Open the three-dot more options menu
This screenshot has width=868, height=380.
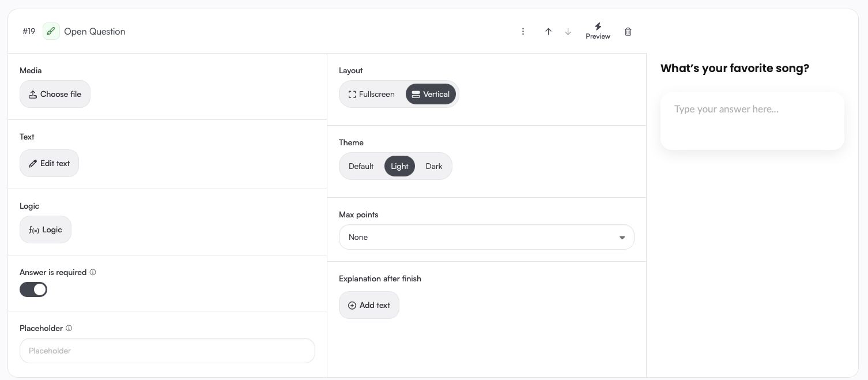523,32
